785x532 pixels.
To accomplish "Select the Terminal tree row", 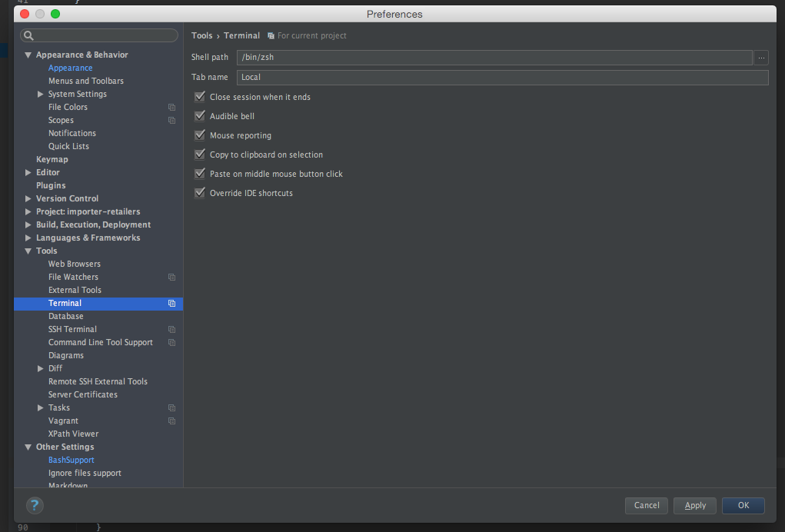I will click(98, 303).
